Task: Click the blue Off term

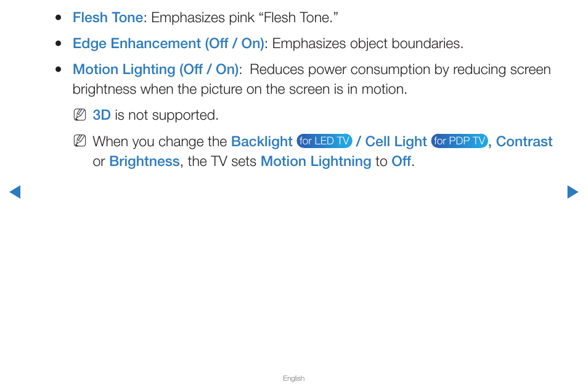Action: tap(401, 162)
